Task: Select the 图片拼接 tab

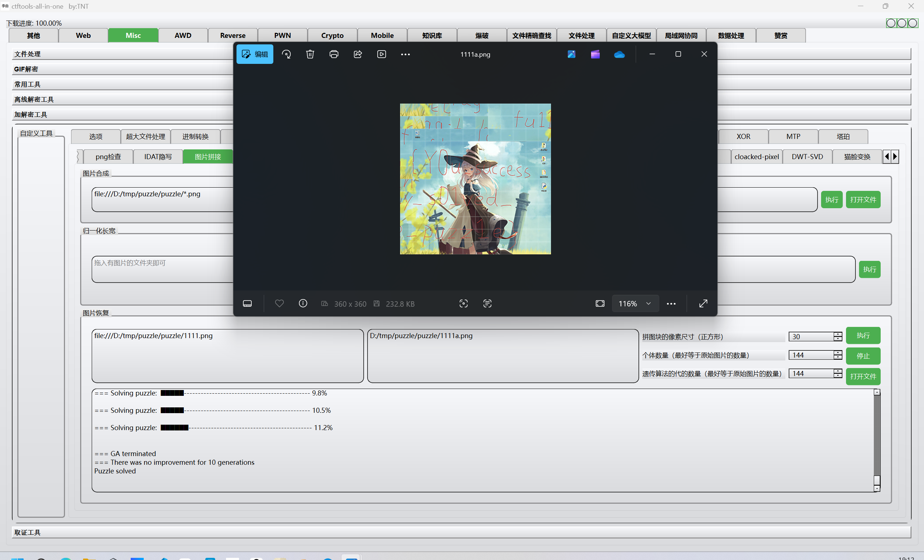Action: click(208, 157)
